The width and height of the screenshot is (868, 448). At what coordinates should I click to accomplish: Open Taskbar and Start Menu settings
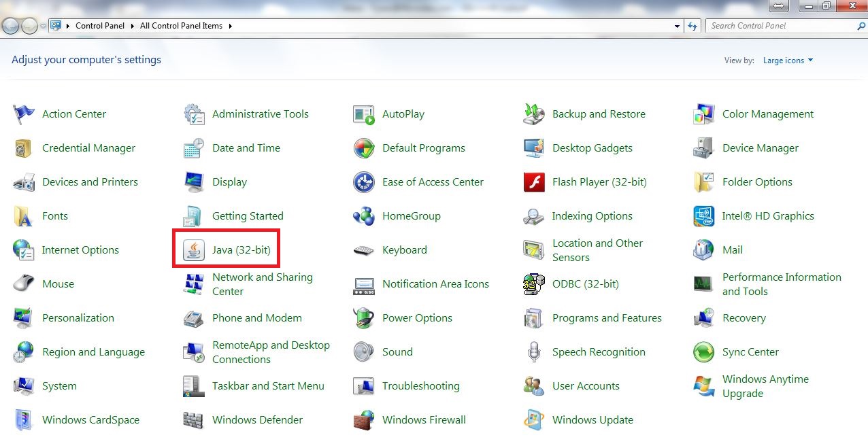click(268, 386)
